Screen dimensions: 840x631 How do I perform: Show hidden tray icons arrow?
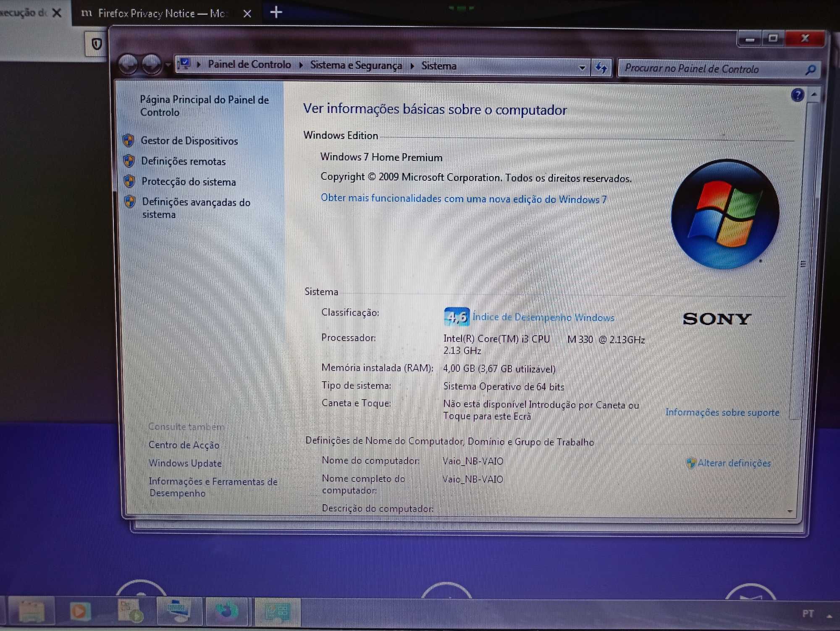click(x=829, y=616)
